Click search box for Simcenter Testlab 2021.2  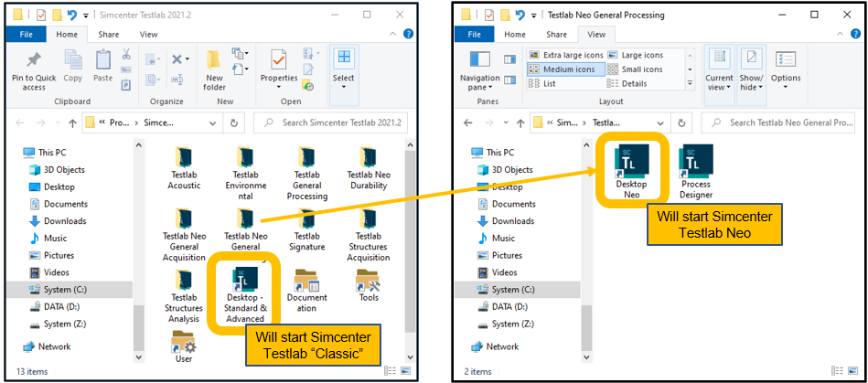coord(338,122)
